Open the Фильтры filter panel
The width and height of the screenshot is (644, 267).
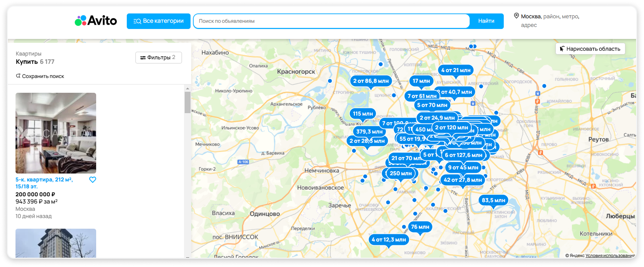[x=159, y=58]
